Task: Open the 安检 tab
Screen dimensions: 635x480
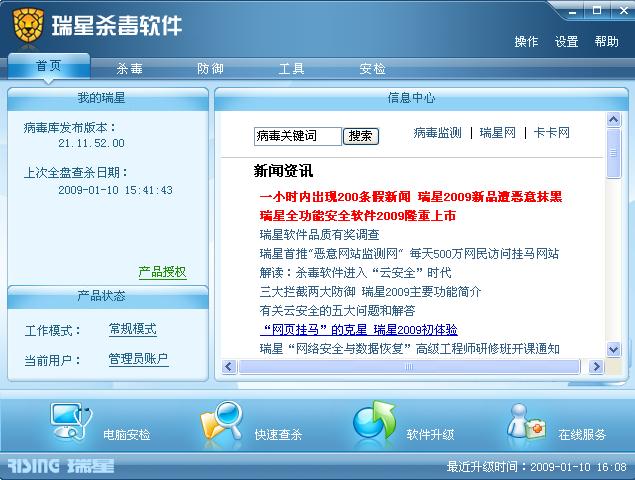Action: pyautogui.click(x=372, y=68)
